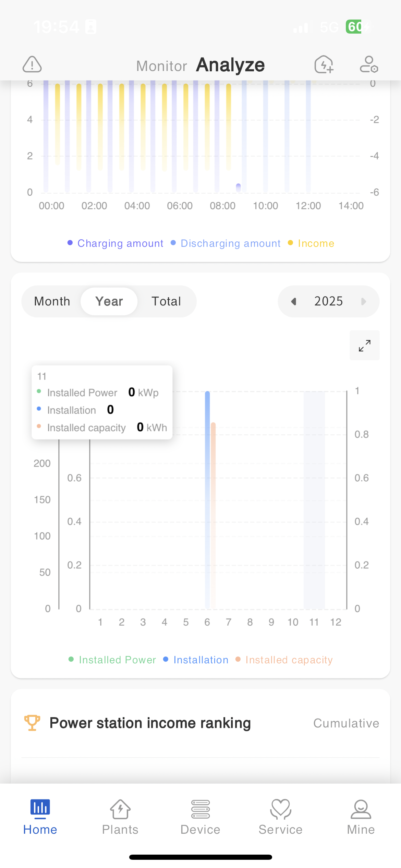Go to next year with right arrow
This screenshot has height=868, width=401.
click(364, 301)
